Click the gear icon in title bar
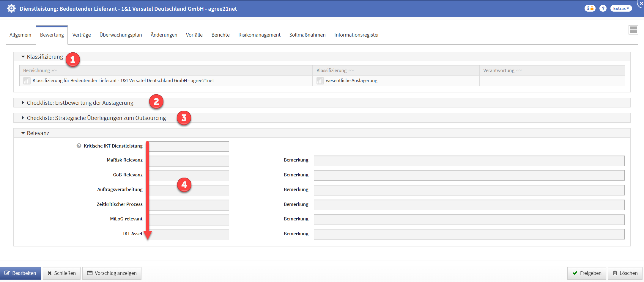Image resolution: width=644 pixels, height=282 pixels. click(11, 8)
